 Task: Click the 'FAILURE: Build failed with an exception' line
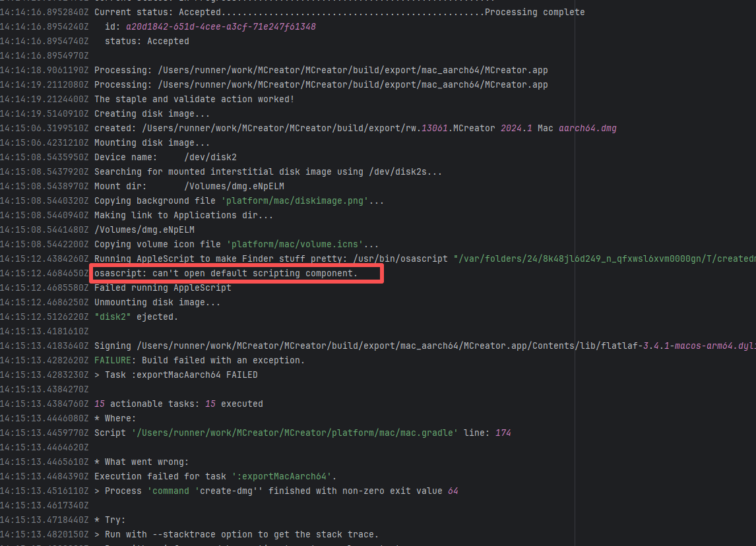[x=199, y=360]
